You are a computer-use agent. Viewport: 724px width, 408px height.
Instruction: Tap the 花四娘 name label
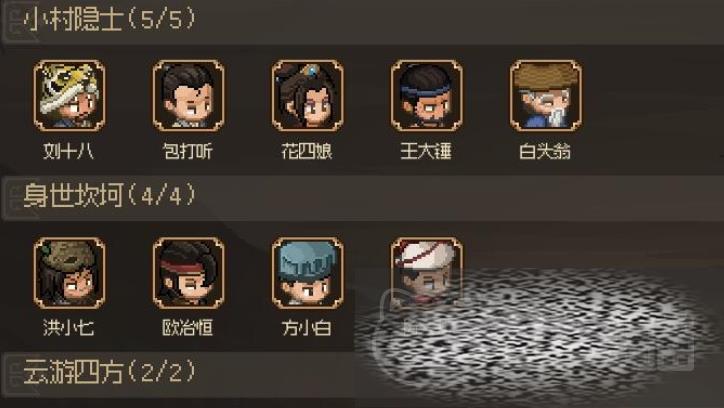[x=307, y=151]
